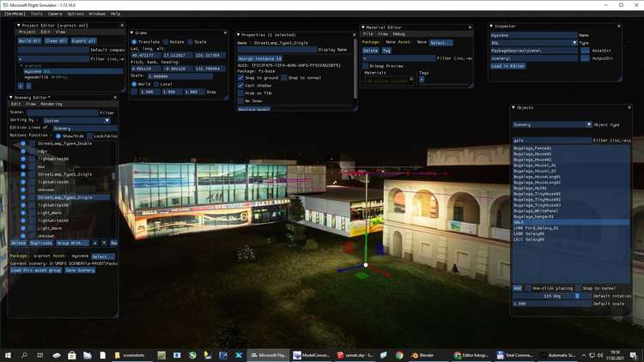The width and height of the screenshot is (644, 362).
Task: Select the Translate gizmo mode
Action: pyautogui.click(x=134, y=42)
